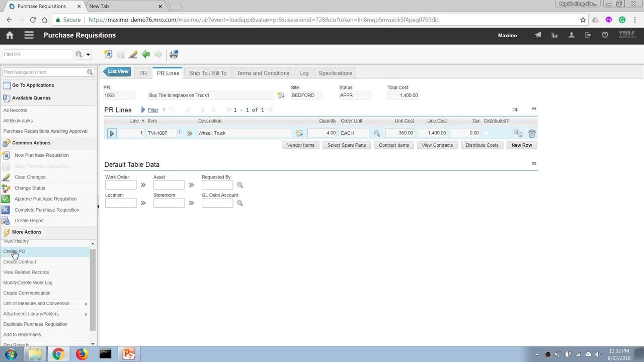
Task: Select Create PO in More Actions
Action: (x=14, y=251)
